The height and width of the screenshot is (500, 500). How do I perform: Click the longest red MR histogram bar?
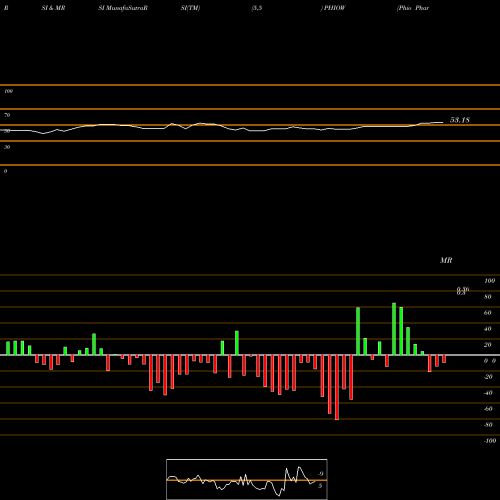[x=337, y=387]
